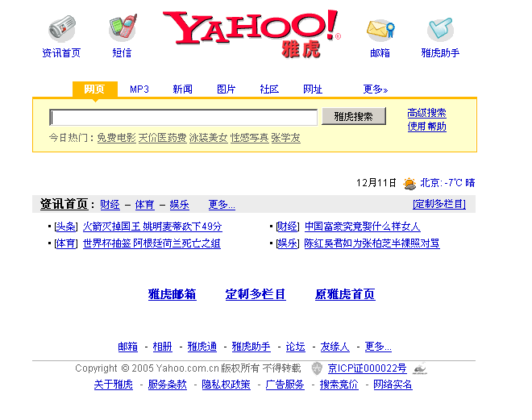Open the 高级搜索 advanced search link

[x=427, y=113]
